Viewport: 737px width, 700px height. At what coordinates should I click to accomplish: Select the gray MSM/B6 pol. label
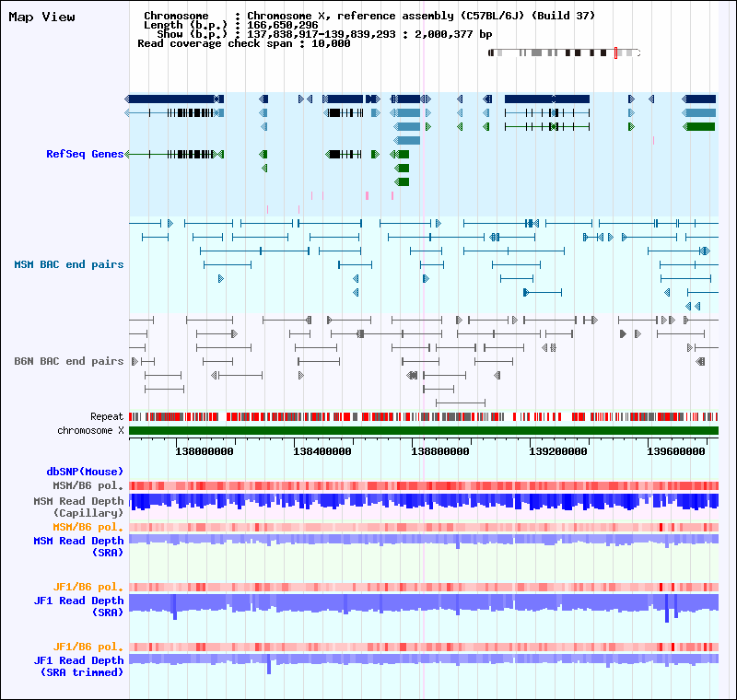88,485
